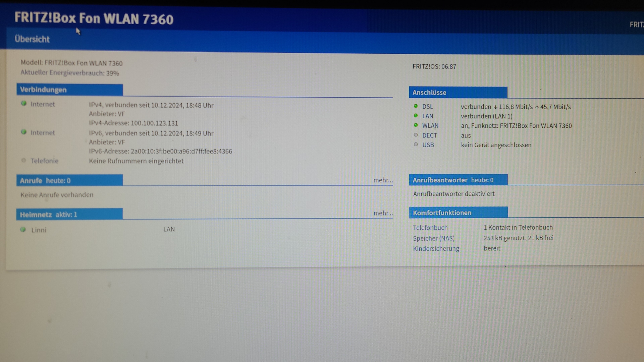Click the green WLAN status indicator
Image resolution: width=644 pixels, height=362 pixels.
tap(416, 125)
